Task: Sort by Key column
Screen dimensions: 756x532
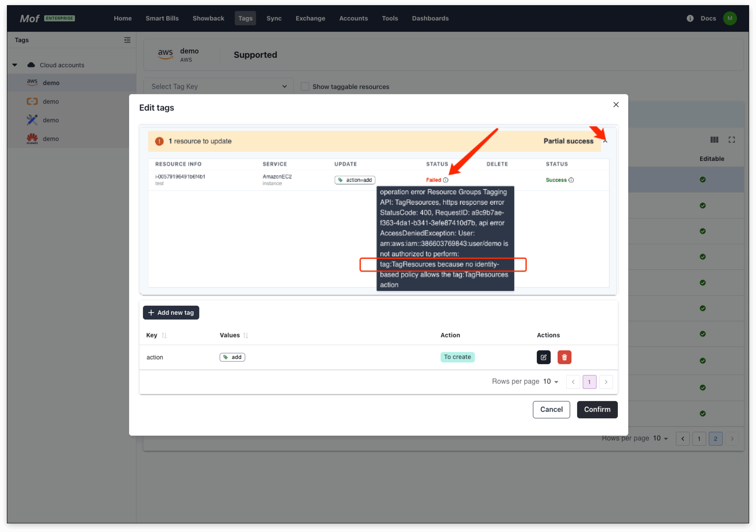Action: click(x=164, y=335)
